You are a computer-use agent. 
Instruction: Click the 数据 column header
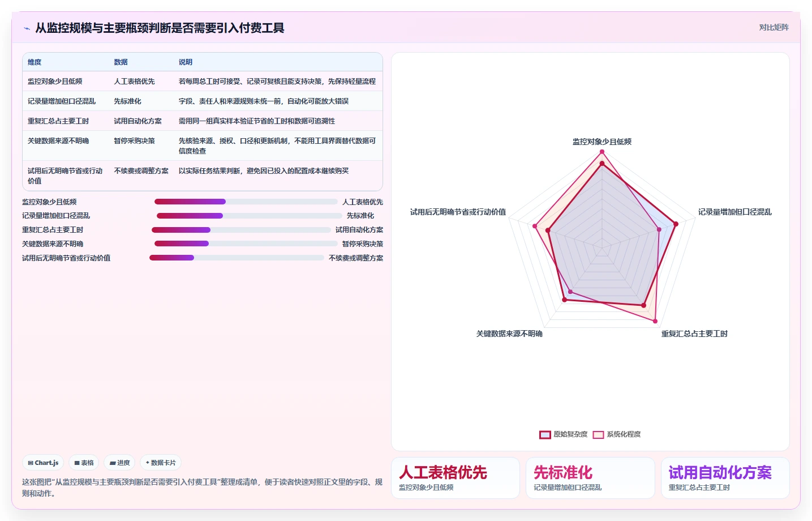tap(121, 62)
